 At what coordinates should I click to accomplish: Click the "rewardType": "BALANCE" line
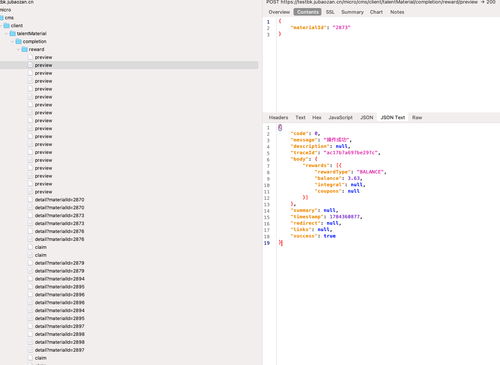350,172
